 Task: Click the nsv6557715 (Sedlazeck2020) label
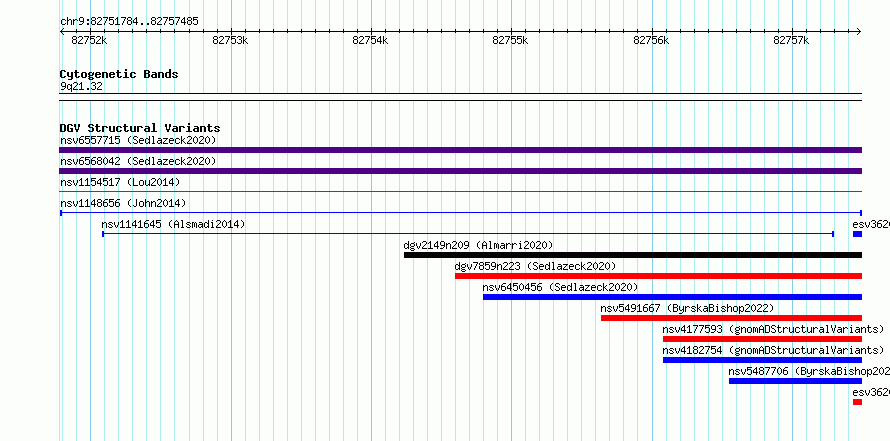[138, 140]
